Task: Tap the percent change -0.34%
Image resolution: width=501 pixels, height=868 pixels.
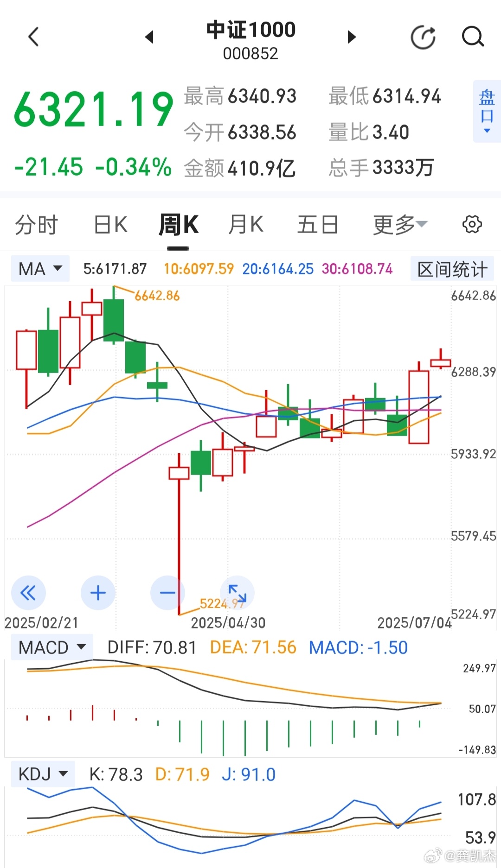Action: pos(134,167)
